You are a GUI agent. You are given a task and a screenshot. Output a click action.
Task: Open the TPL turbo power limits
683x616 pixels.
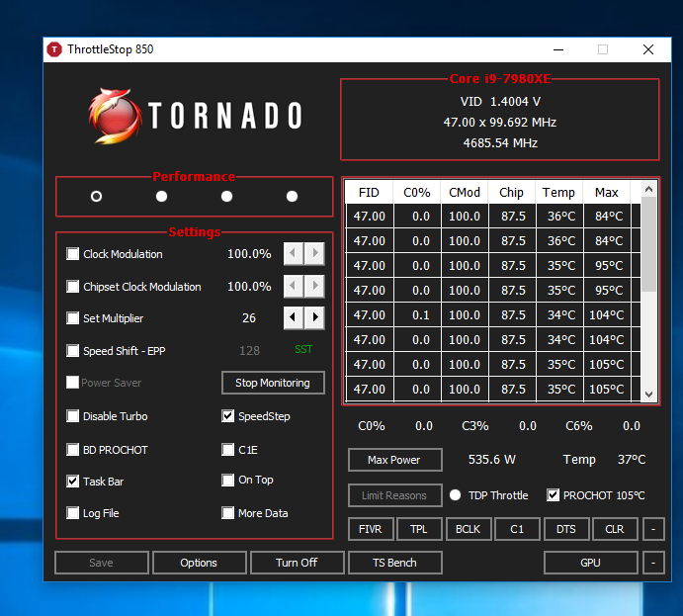coord(419,529)
